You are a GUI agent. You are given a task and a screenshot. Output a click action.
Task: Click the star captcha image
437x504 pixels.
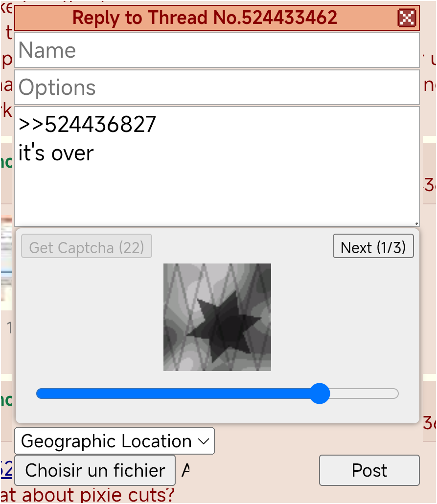(x=217, y=317)
